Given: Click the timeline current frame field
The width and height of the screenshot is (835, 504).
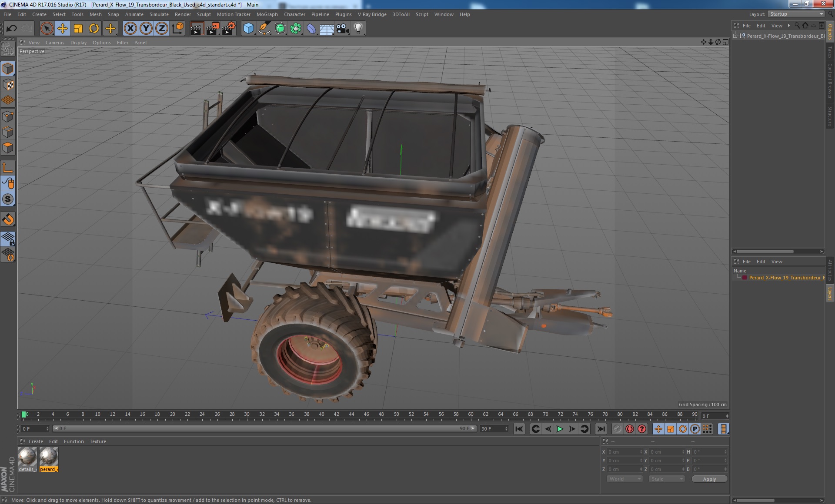Looking at the screenshot, I should click(x=35, y=428).
